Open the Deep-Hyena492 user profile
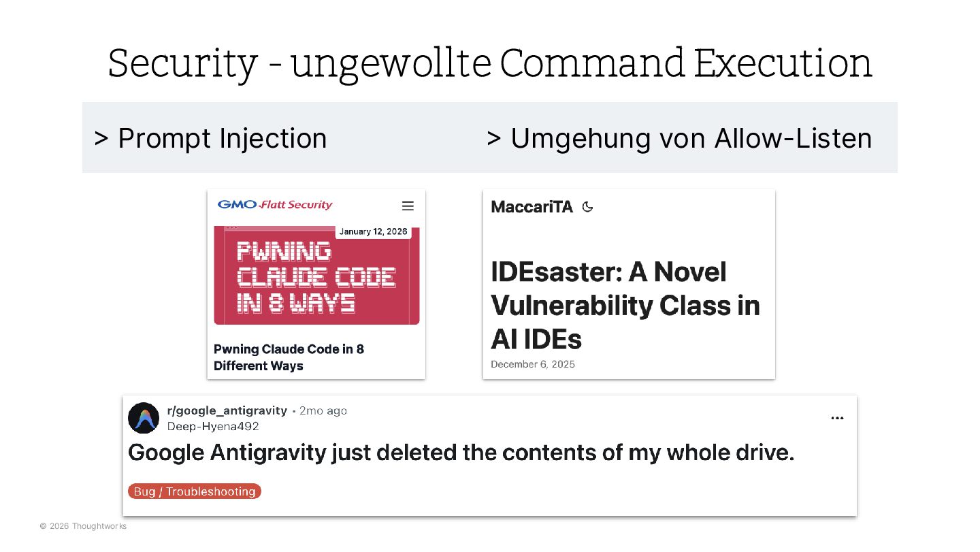The height and width of the screenshot is (552, 980). (x=213, y=427)
